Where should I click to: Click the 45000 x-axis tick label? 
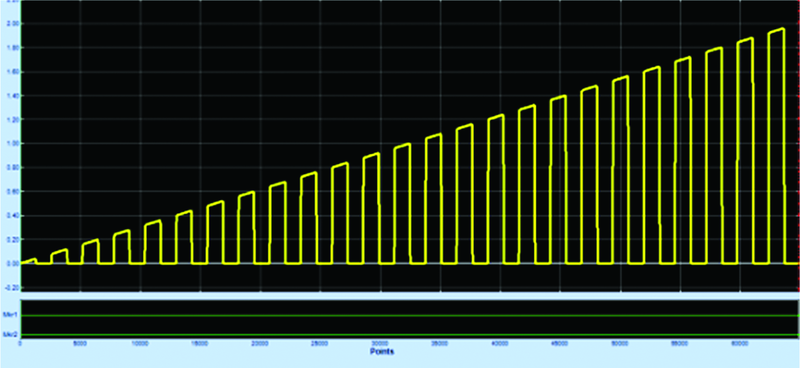click(560, 344)
